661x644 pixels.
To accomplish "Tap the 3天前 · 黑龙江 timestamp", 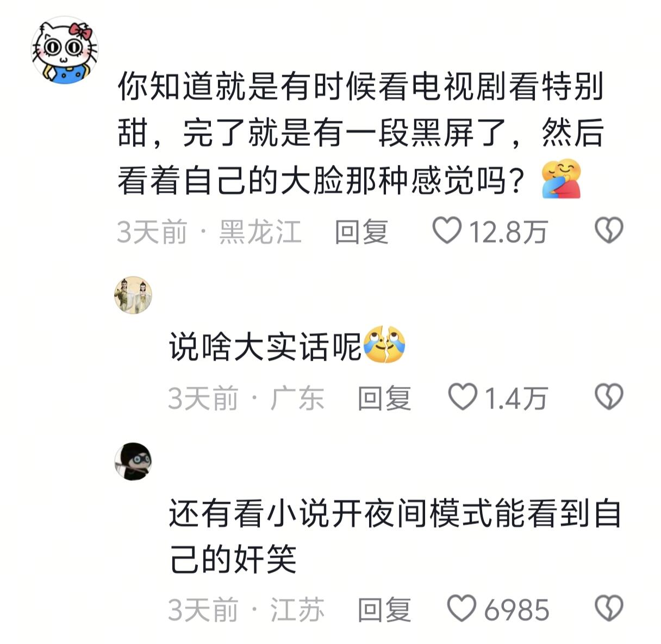I will (x=209, y=232).
